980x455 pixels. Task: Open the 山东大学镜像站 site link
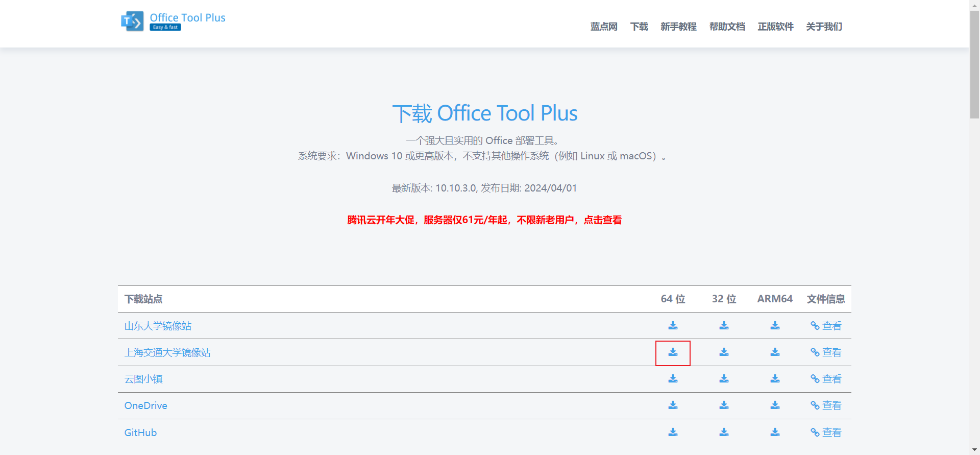pyautogui.click(x=158, y=326)
